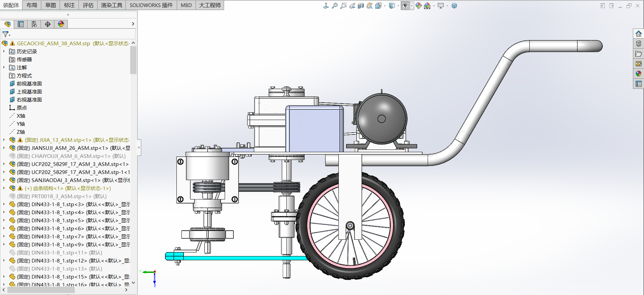644x295 pixels.
Task: Expand 齿条结构<1> tree node
Action: pyautogui.click(x=4, y=188)
